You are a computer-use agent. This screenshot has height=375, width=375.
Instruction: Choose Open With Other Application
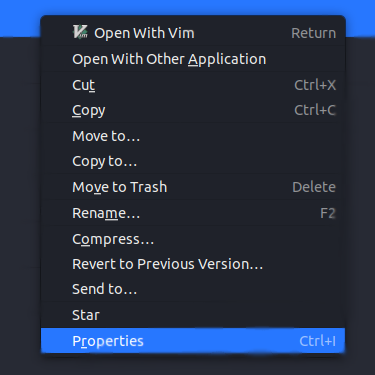pos(193,59)
